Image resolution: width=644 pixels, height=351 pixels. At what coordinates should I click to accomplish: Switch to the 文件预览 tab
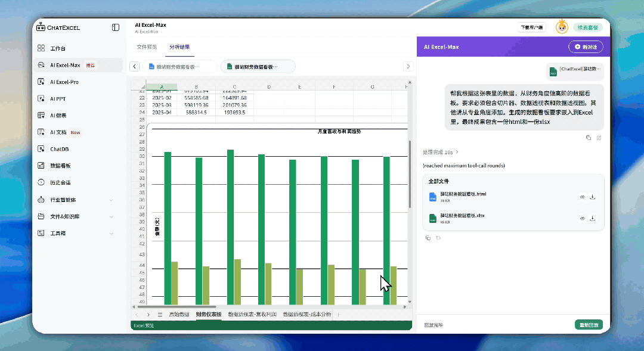pos(147,47)
